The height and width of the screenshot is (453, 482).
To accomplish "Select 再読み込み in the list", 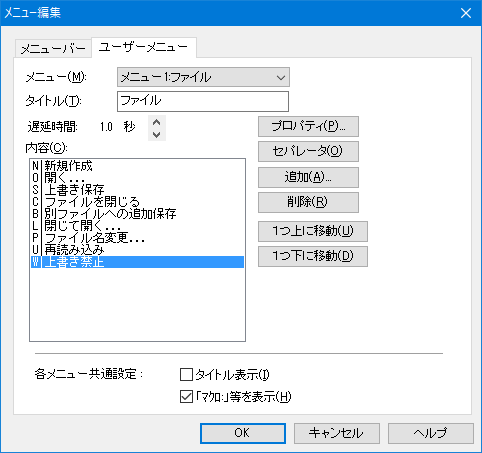I will coord(137,250).
